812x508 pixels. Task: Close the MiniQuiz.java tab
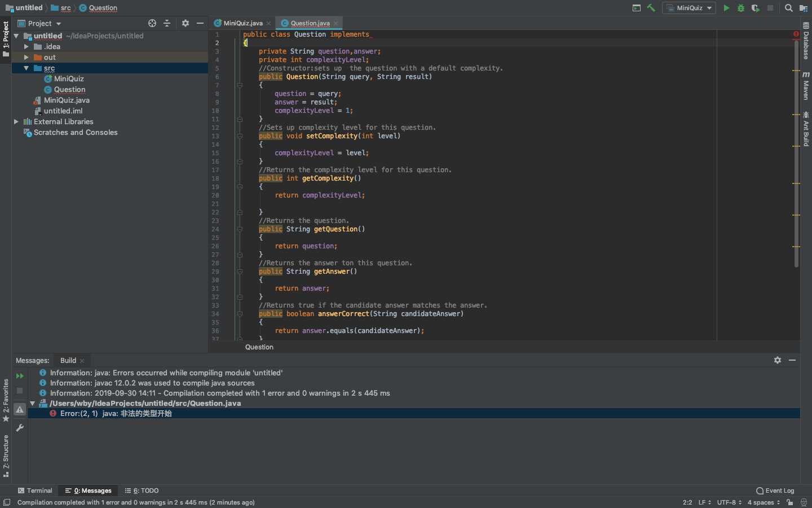point(269,23)
